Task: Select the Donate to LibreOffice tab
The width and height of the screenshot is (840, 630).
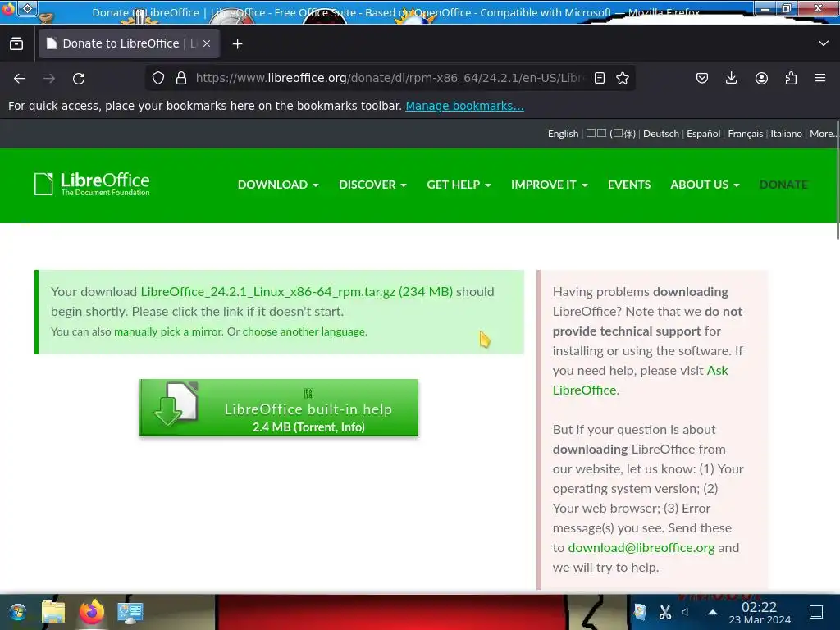Action: click(129, 43)
